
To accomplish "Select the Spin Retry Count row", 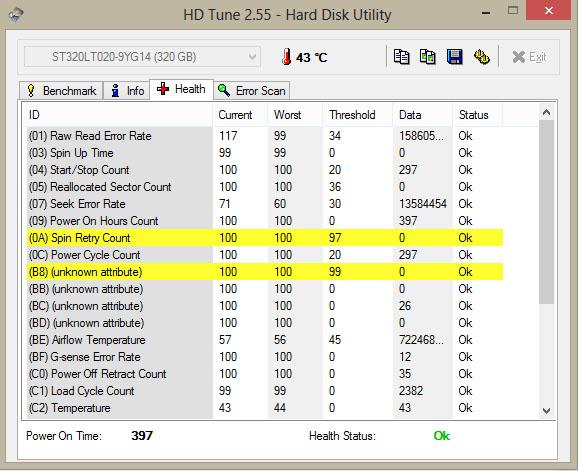I will pos(264,238).
